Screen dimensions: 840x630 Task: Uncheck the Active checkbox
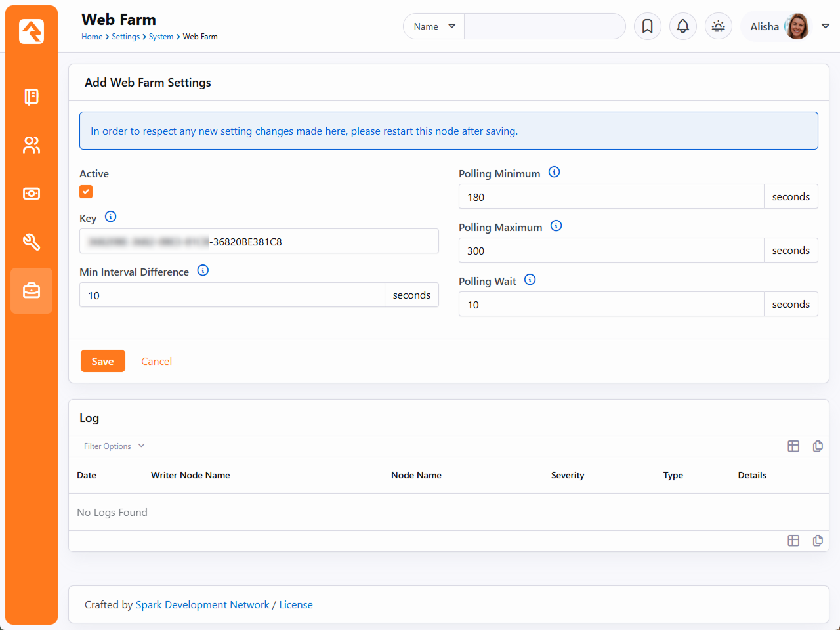point(86,192)
